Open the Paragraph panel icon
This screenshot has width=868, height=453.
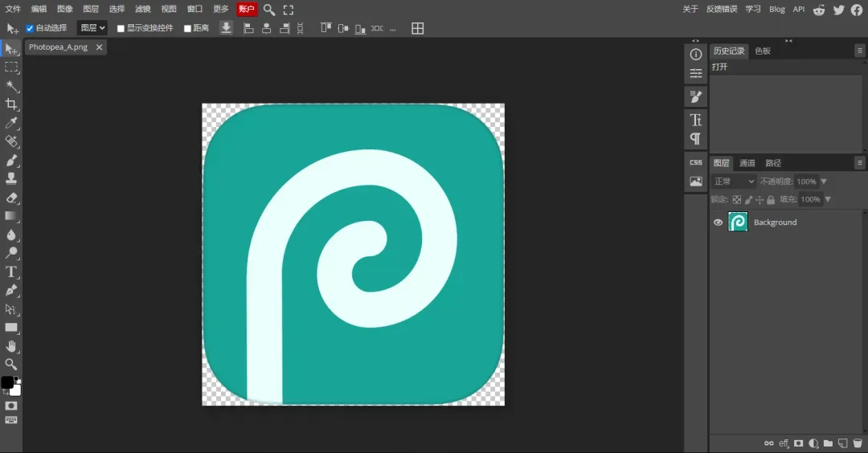[x=696, y=138]
